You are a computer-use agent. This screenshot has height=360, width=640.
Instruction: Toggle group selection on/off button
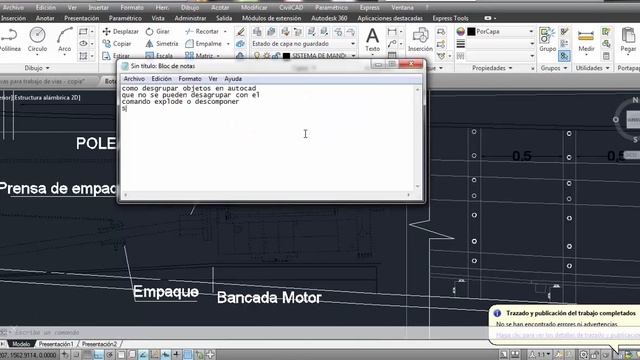pos(564,56)
